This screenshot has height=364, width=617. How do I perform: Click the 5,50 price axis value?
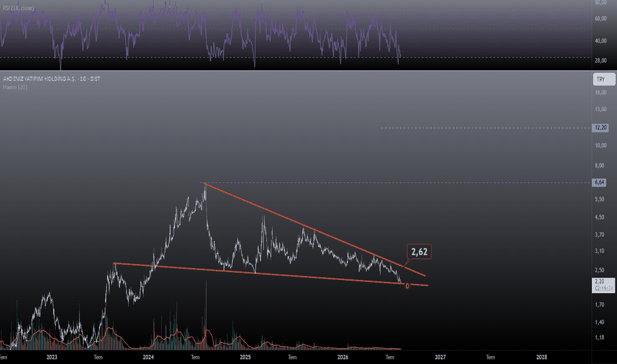599,199
